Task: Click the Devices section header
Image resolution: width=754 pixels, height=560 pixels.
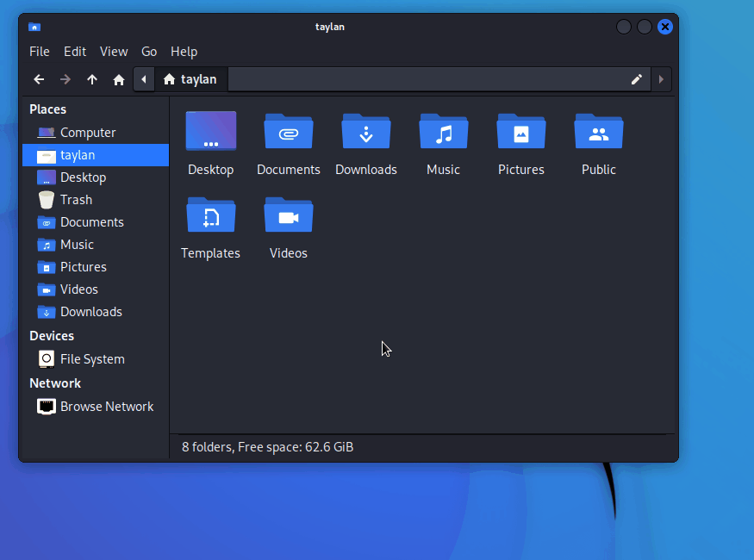Action: click(52, 336)
